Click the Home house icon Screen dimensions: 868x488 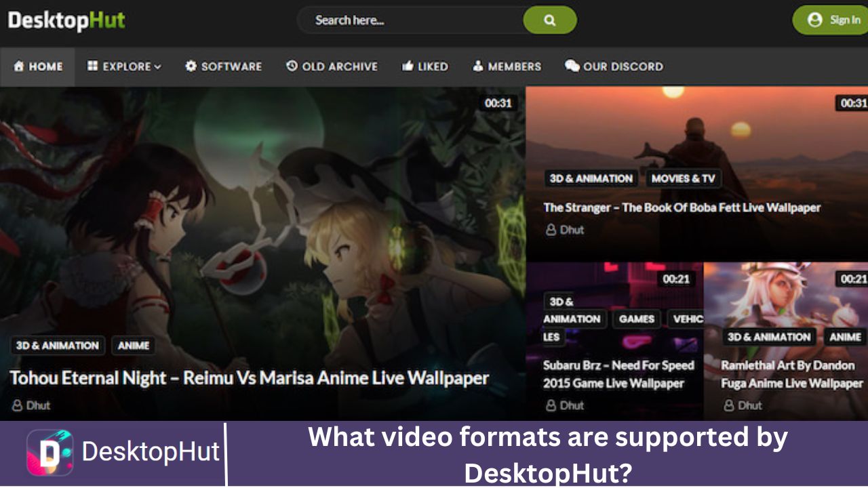point(19,66)
